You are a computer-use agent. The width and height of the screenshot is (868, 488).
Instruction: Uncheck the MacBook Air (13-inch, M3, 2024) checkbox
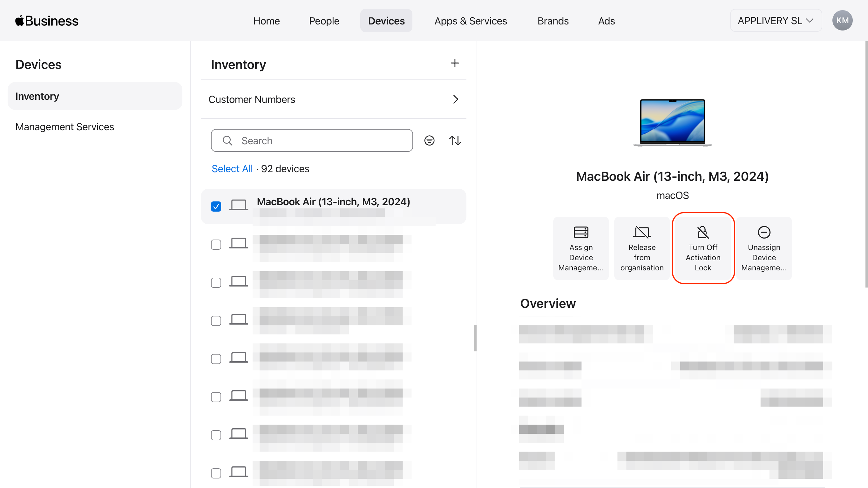216,206
